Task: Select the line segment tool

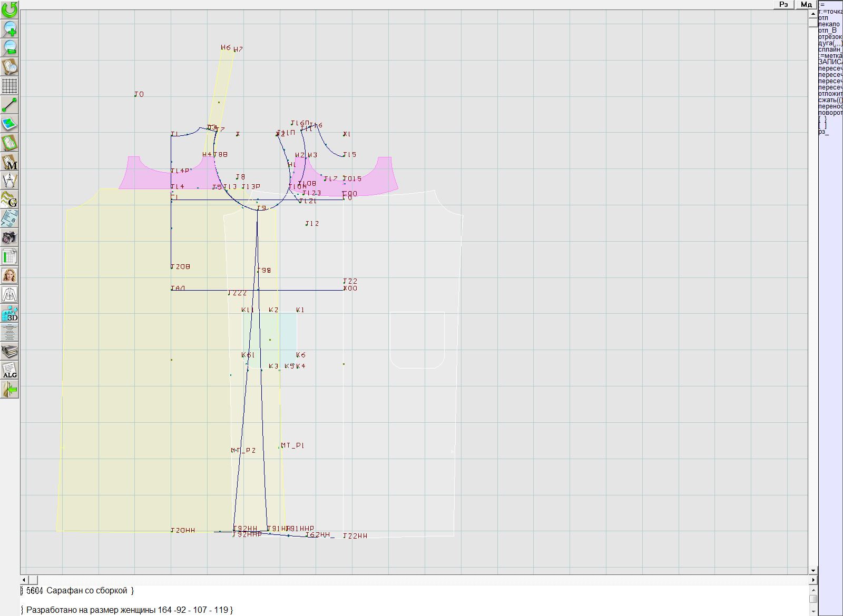Action: (x=9, y=105)
